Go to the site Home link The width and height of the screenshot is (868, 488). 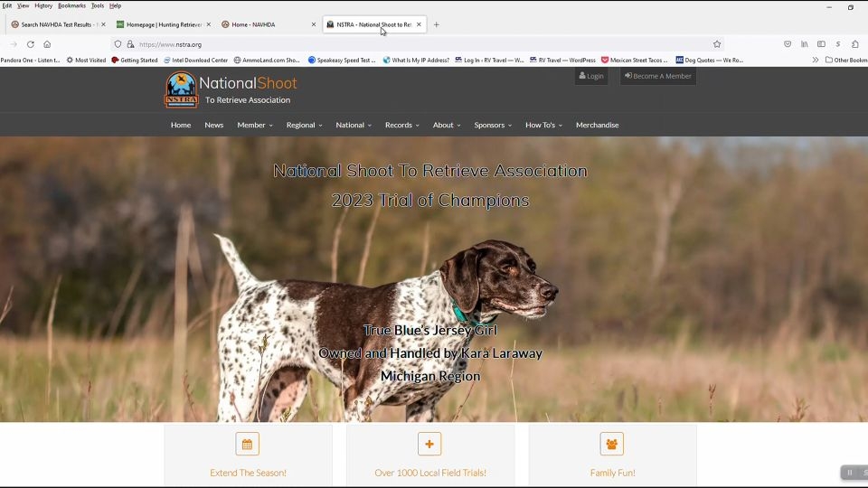(181, 125)
